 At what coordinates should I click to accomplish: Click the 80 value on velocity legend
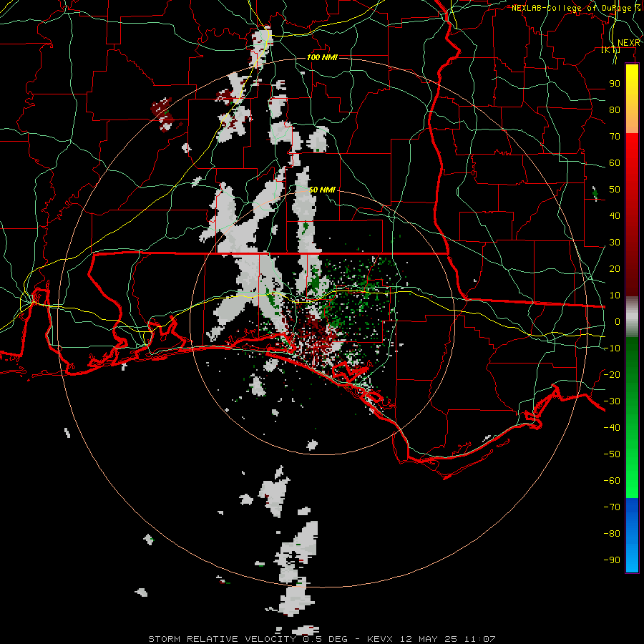click(615, 109)
